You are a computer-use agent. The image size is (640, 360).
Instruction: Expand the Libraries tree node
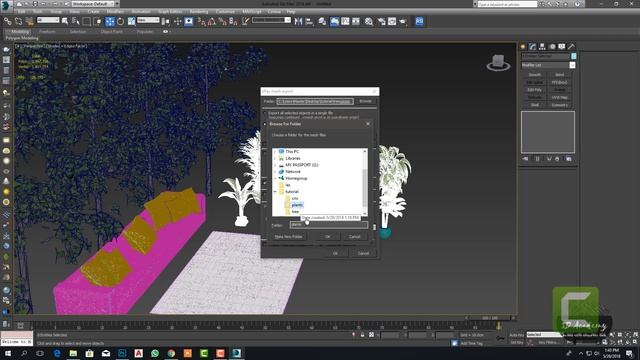click(275, 158)
